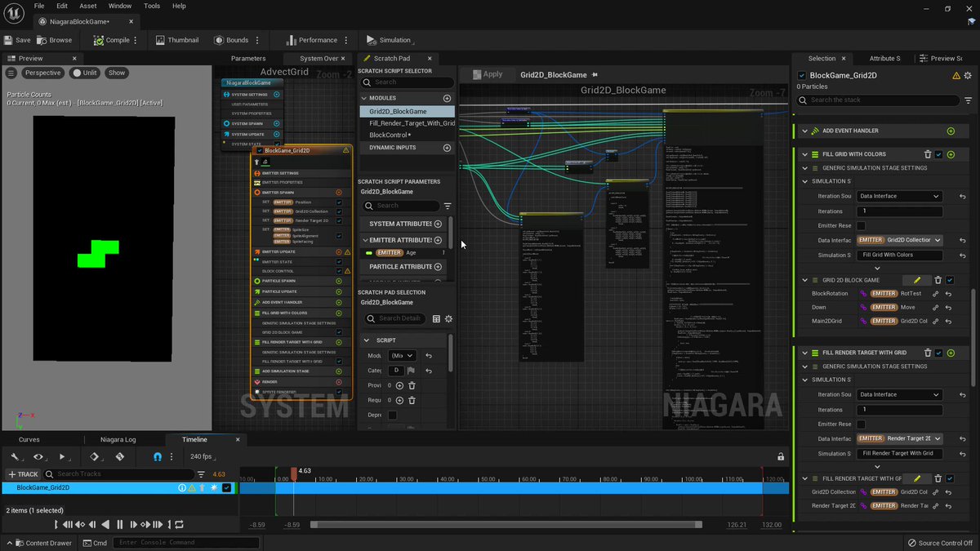Check the Deprecated box in the Script section
Viewport: 980px width, 551px height.
coord(392,415)
